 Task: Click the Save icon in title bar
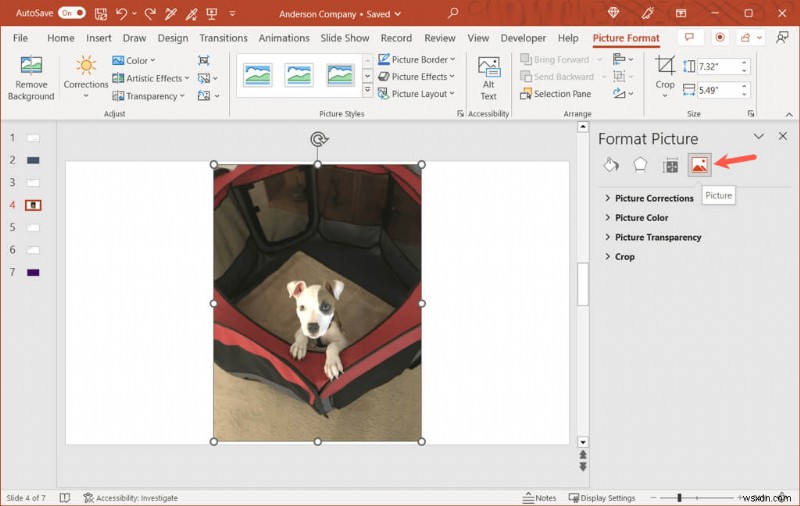point(101,14)
